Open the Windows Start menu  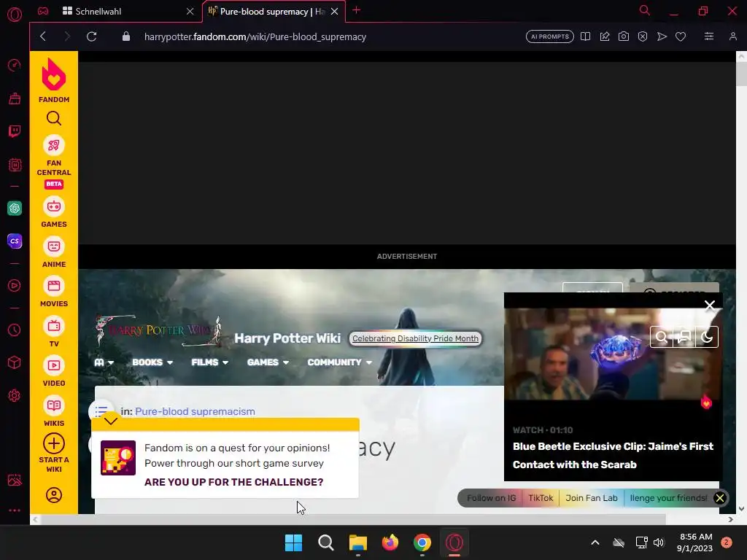pos(293,542)
